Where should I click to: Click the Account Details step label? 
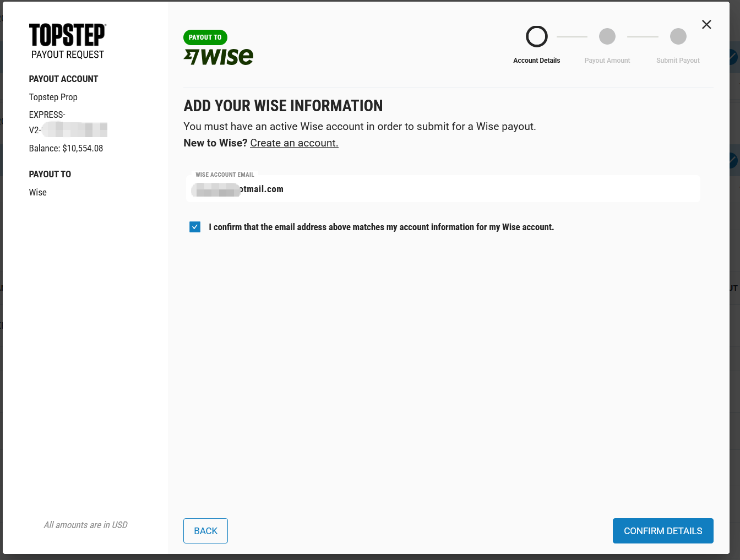[x=537, y=61]
